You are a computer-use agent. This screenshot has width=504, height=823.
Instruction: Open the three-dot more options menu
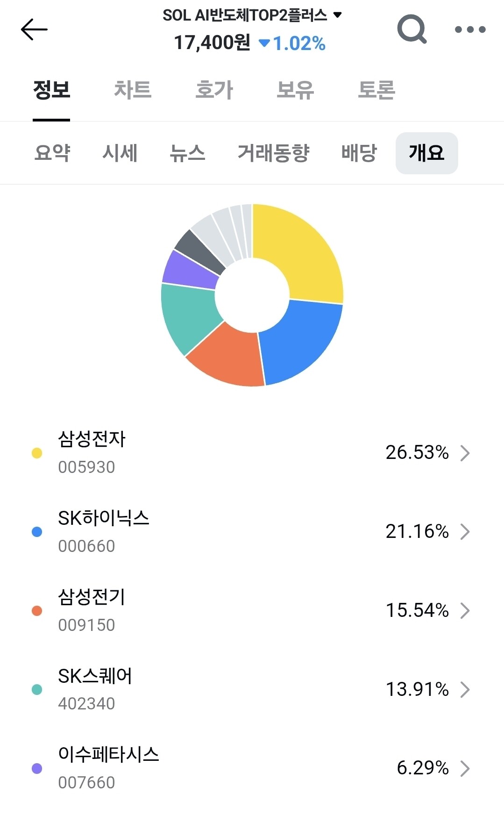pyautogui.click(x=470, y=29)
